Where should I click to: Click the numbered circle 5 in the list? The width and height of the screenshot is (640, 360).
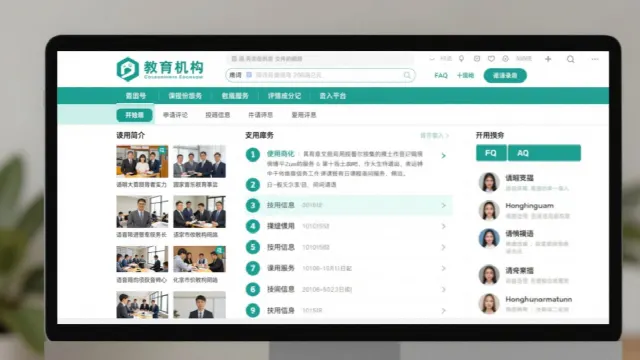coord(253,247)
